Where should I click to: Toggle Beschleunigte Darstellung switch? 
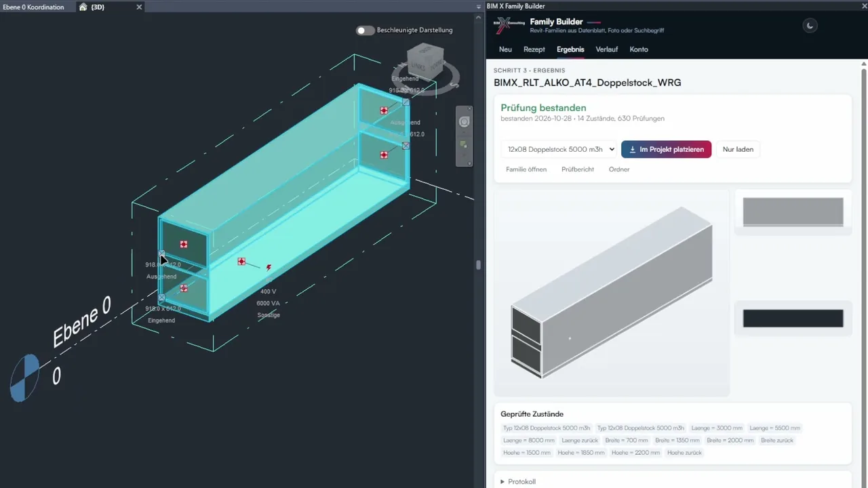coord(366,30)
